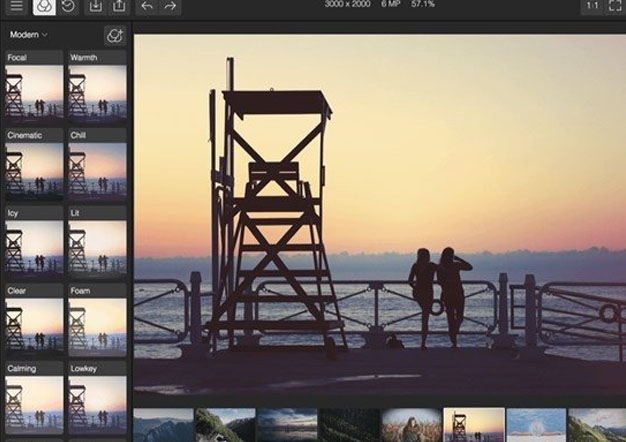Screen dimensions: 626x442
Task: Click the revert history icon
Action: [x=68, y=6]
